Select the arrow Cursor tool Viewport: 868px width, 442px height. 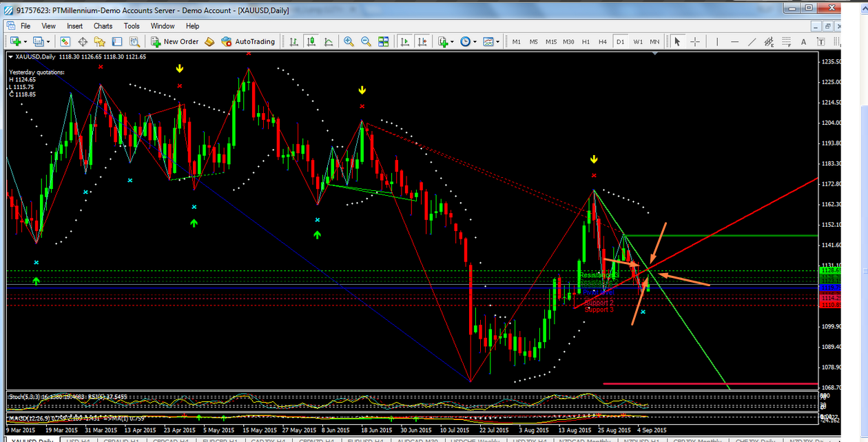pos(677,41)
